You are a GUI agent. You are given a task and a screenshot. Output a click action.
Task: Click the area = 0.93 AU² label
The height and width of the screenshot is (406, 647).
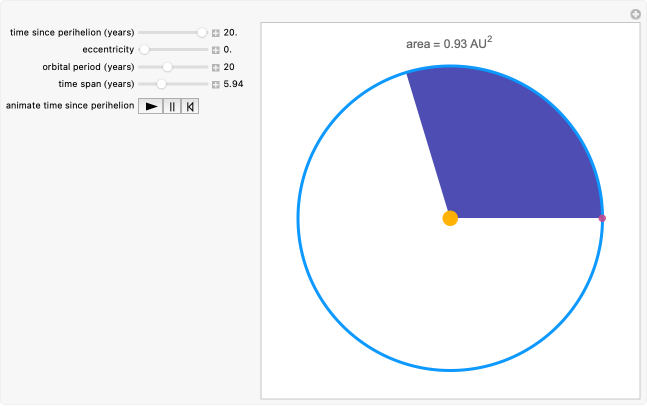tap(449, 43)
